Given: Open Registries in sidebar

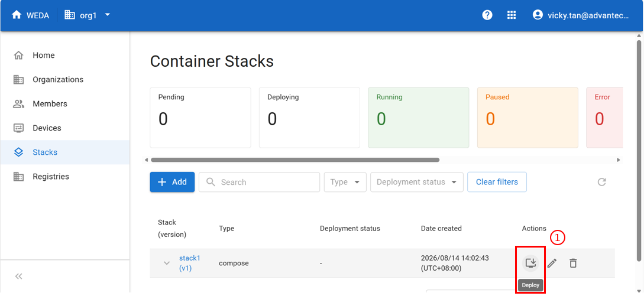Looking at the screenshot, I should click(65, 177).
